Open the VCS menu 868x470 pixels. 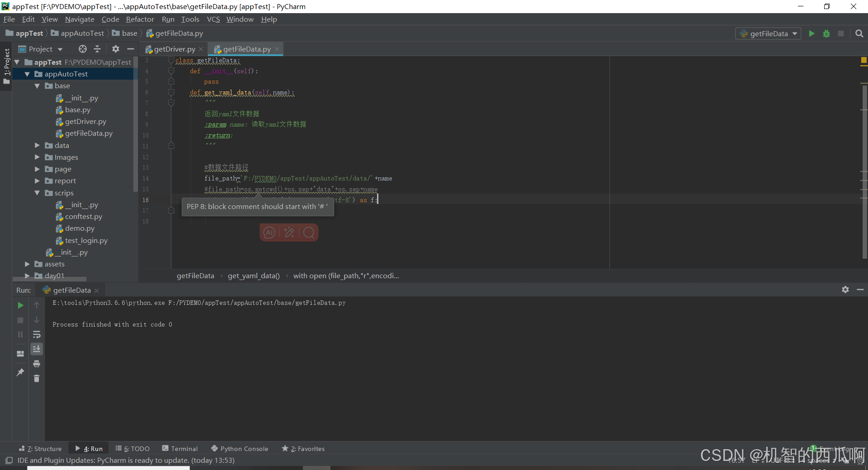coord(213,19)
